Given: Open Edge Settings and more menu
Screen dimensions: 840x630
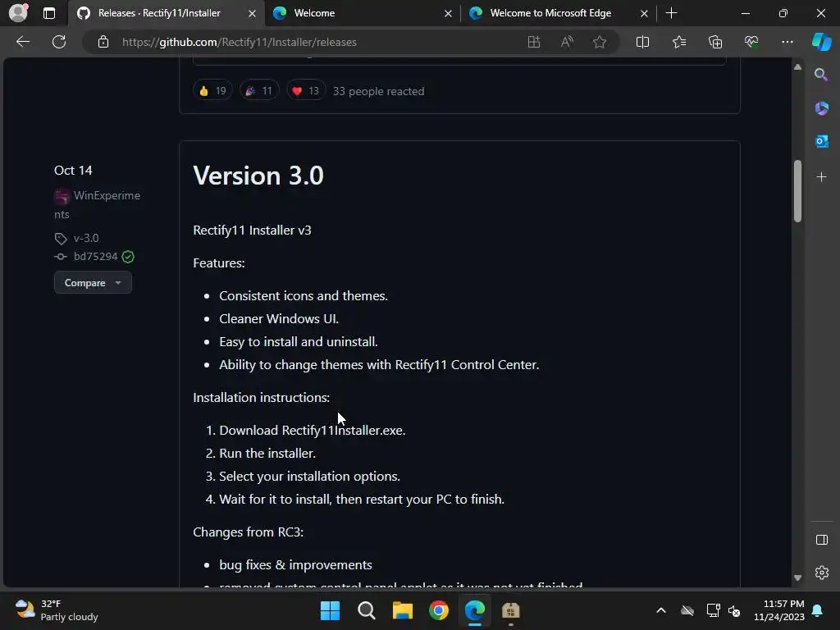Looking at the screenshot, I should click(x=787, y=42).
